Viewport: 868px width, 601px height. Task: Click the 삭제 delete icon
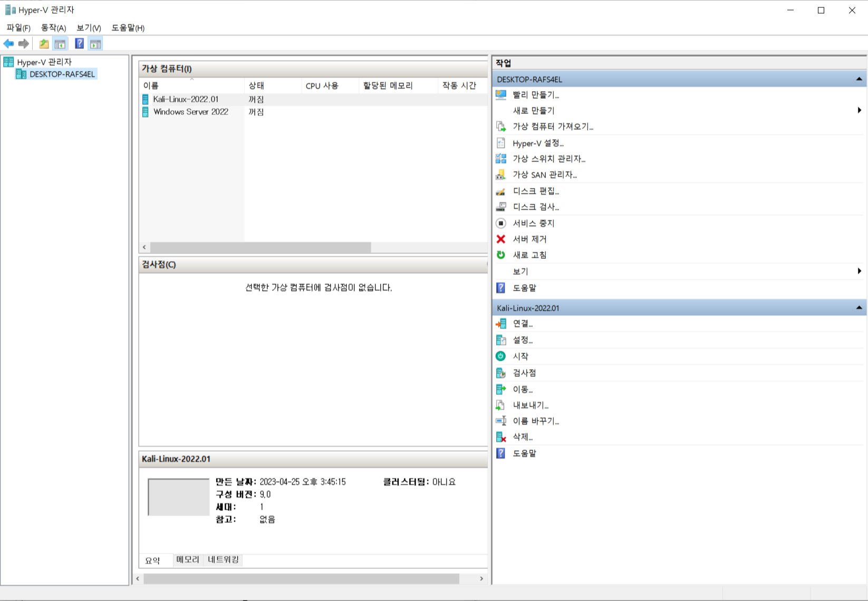click(501, 437)
